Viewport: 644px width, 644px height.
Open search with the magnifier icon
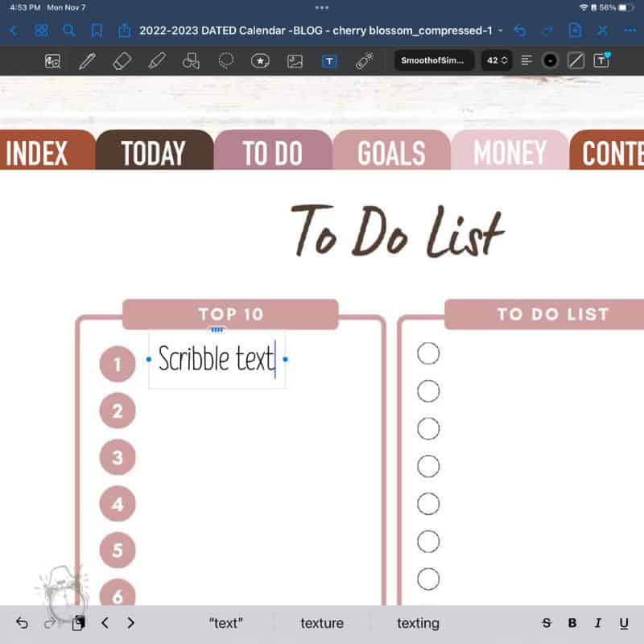[69, 31]
